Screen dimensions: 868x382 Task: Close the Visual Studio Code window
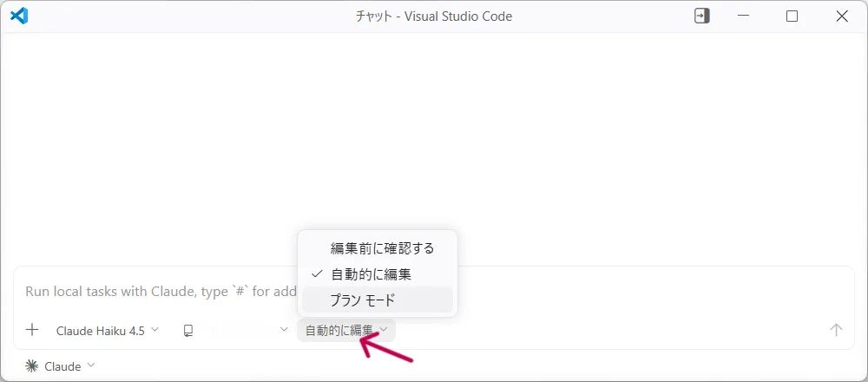[842, 16]
